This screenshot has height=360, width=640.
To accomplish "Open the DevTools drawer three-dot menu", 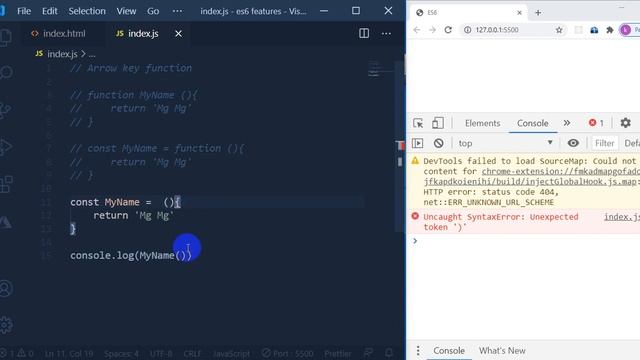I will 418,351.
